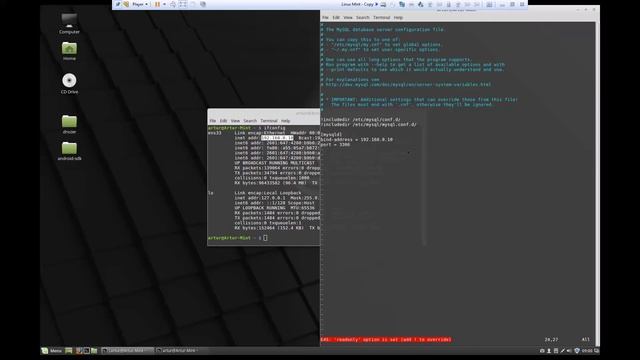Click the file manager launcher icon in taskbar

click(94, 351)
